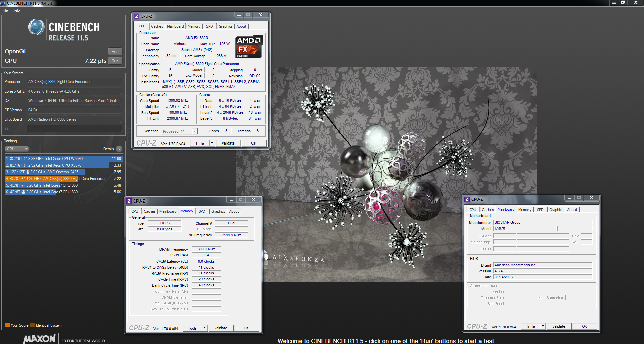The height and width of the screenshot is (344, 644).
Task: Switch to CPU tab in Memory CPU-Z window
Action: (135, 211)
